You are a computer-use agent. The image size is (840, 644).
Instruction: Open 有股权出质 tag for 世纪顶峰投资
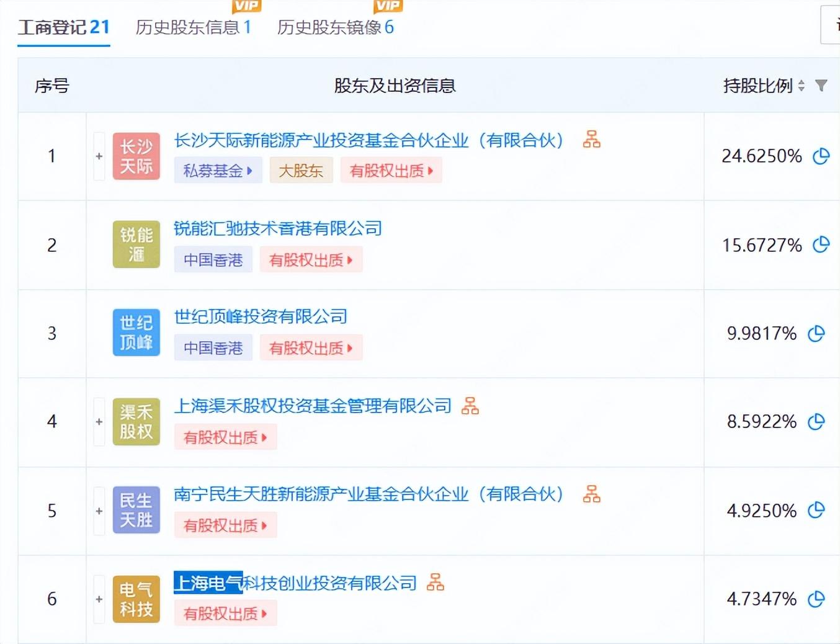[311, 348]
